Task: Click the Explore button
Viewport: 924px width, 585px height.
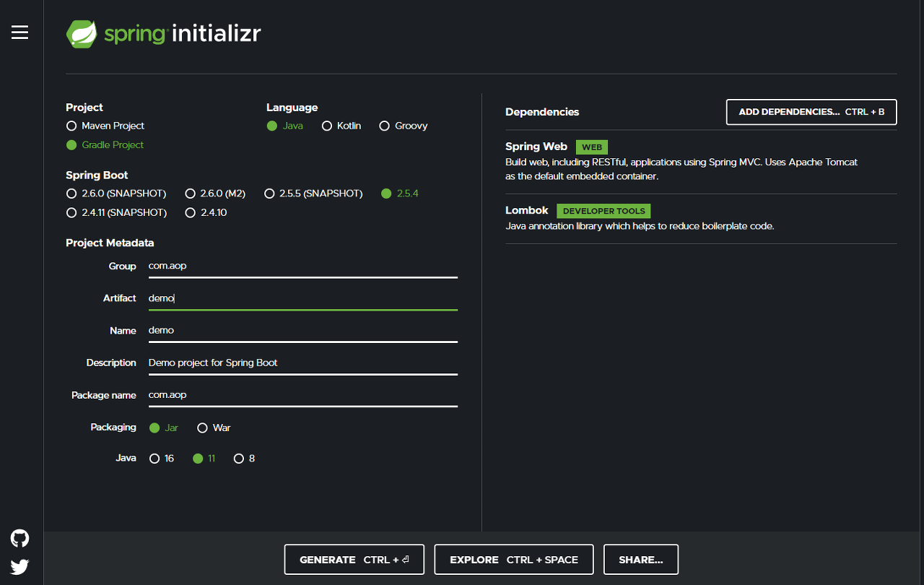Action: pyautogui.click(x=514, y=560)
